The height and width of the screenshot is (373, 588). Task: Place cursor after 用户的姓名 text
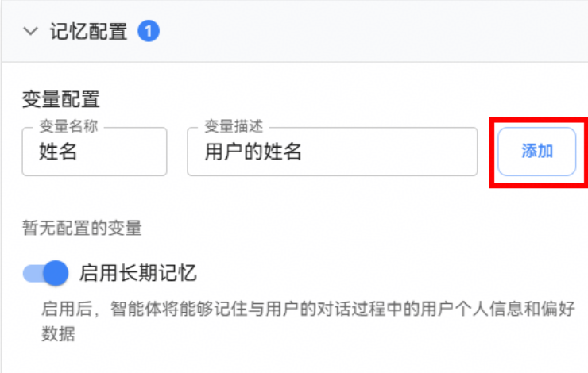(x=304, y=152)
